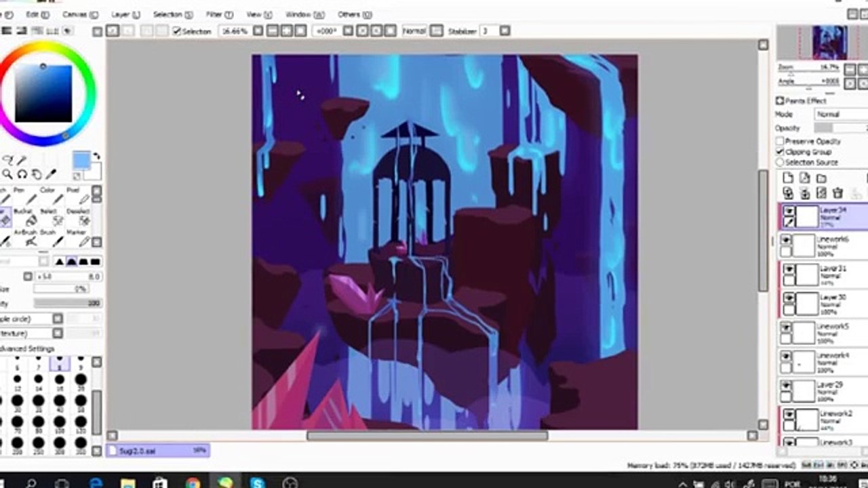Select the Layer34 layer thumbnail

(x=807, y=217)
